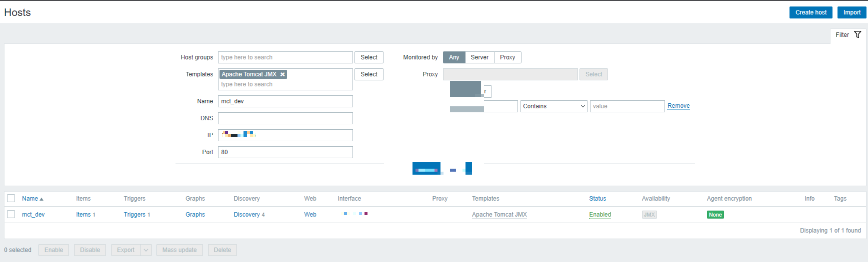Toggle the Filter funnel icon
This screenshot has height=262, width=868.
(x=857, y=35)
